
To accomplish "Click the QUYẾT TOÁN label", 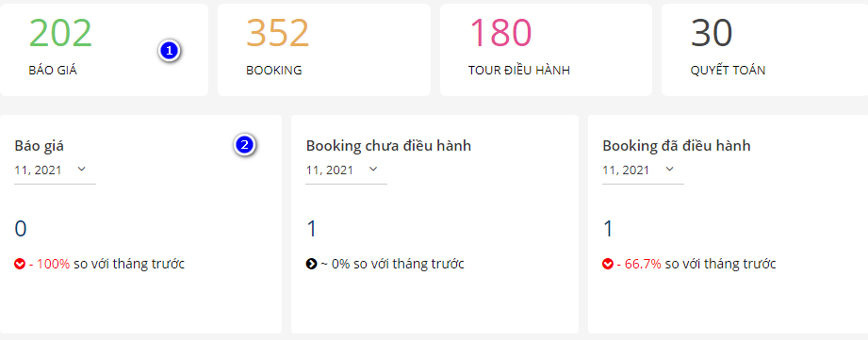I will pyautogui.click(x=728, y=71).
